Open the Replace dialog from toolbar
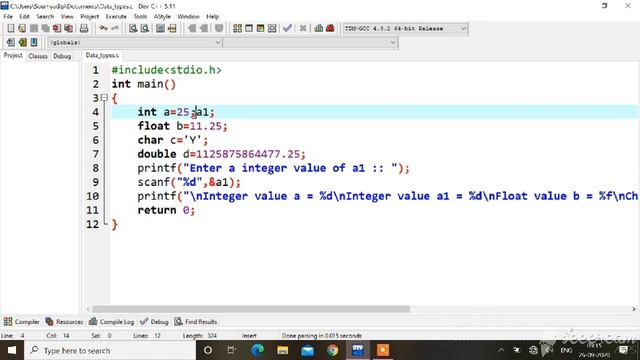This screenshot has height=360, width=640. 144,28
